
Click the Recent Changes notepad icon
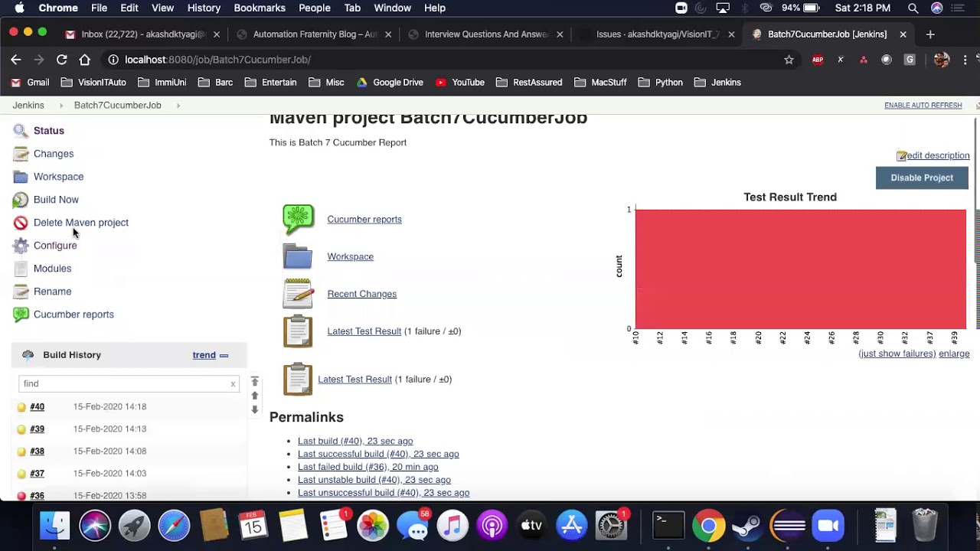pos(298,294)
